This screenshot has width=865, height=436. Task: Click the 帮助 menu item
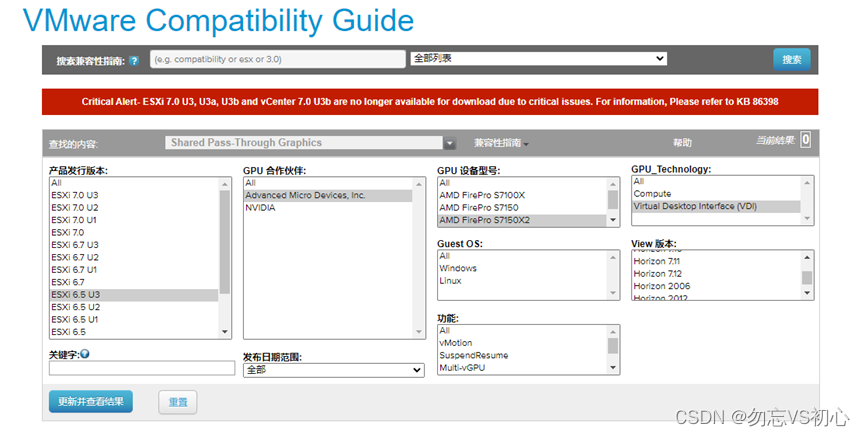682,143
